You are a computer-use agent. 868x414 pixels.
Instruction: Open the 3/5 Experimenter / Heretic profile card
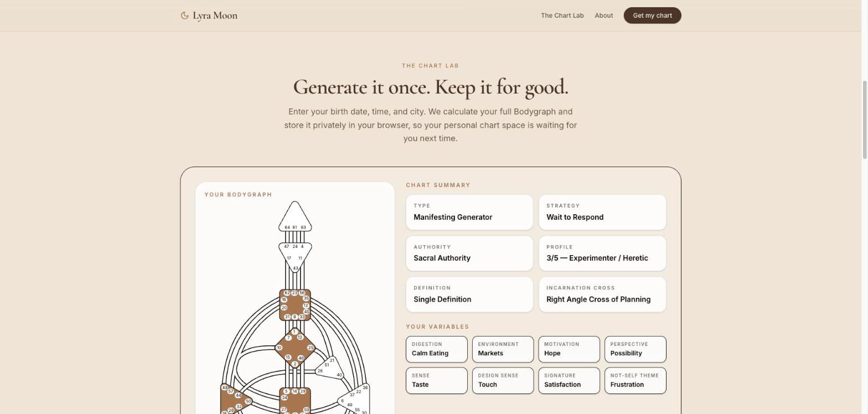click(602, 253)
